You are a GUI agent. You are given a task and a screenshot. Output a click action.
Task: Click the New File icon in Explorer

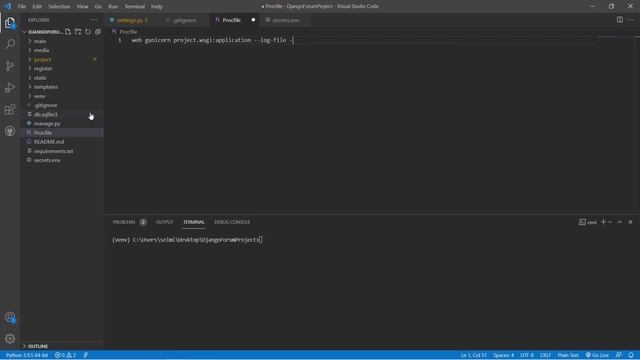pyautogui.click(x=68, y=31)
